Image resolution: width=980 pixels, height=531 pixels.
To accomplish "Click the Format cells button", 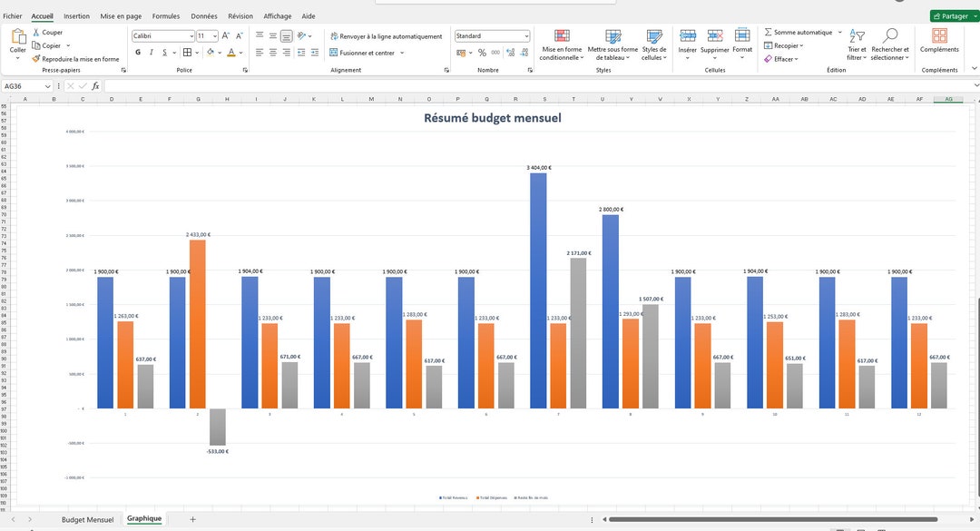I will coord(742,44).
